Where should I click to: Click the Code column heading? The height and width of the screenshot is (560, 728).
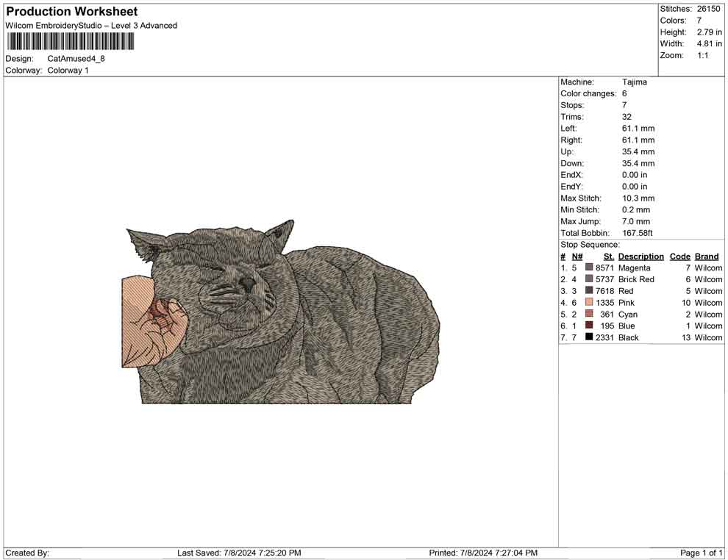680,256
